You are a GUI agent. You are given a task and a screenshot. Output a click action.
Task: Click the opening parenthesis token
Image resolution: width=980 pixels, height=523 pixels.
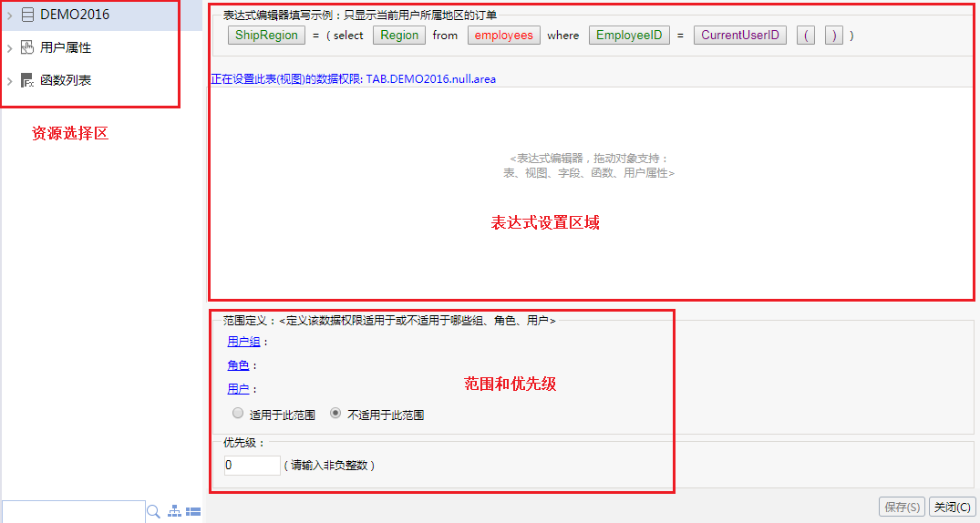(806, 35)
